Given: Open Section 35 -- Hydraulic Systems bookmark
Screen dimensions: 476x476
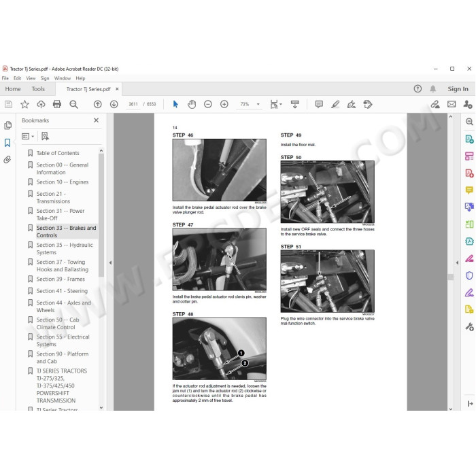Looking at the screenshot, I should pos(65,248).
